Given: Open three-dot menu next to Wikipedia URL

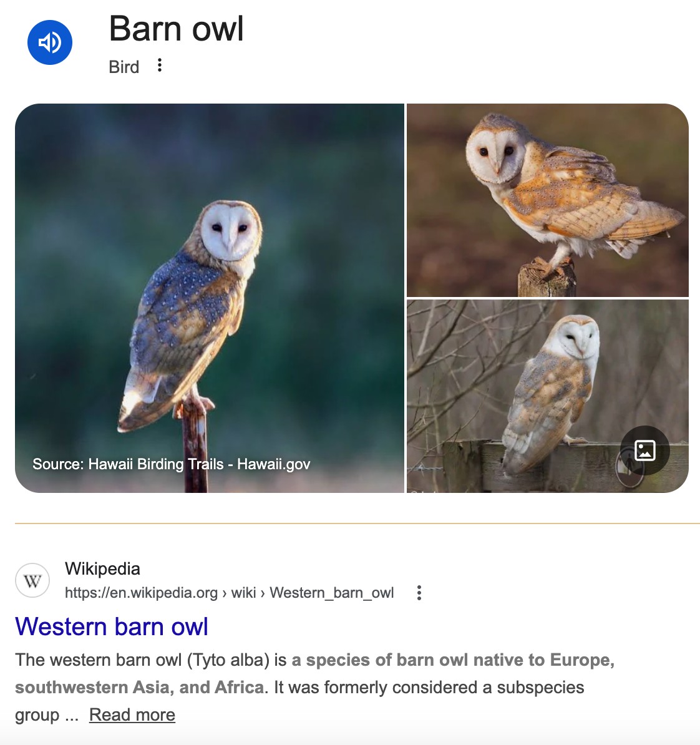Looking at the screenshot, I should (x=419, y=593).
